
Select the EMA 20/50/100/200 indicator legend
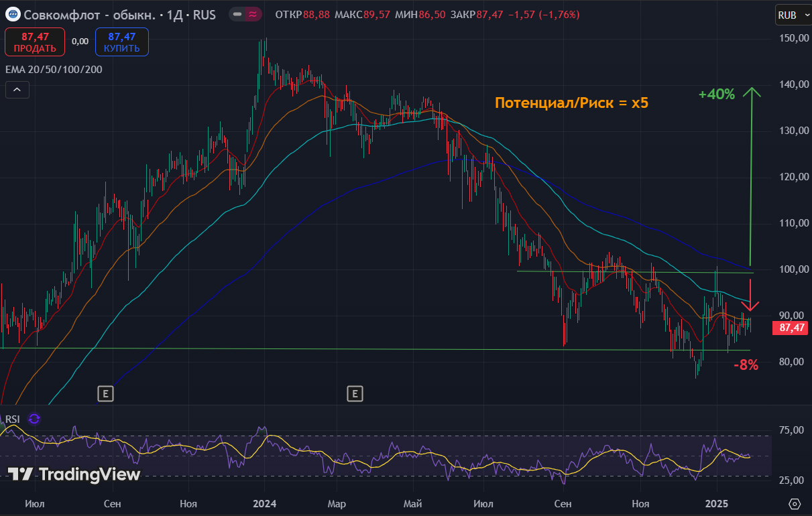tap(54, 69)
